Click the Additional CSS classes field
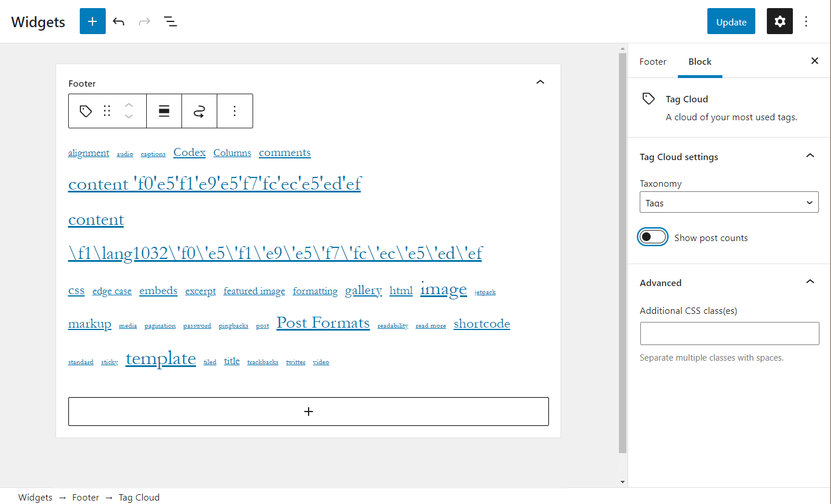 pyautogui.click(x=729, y=333)
